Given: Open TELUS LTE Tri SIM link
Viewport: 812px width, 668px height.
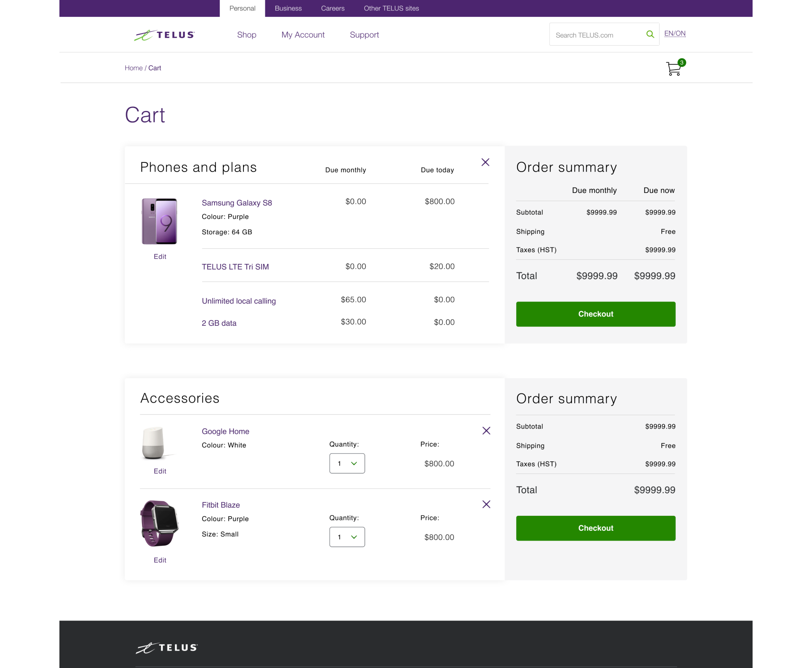Looking at the screenshot, I should coord(235,267).
